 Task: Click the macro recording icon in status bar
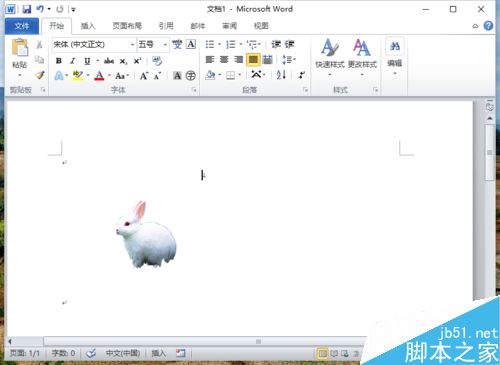tap(180, 353)
